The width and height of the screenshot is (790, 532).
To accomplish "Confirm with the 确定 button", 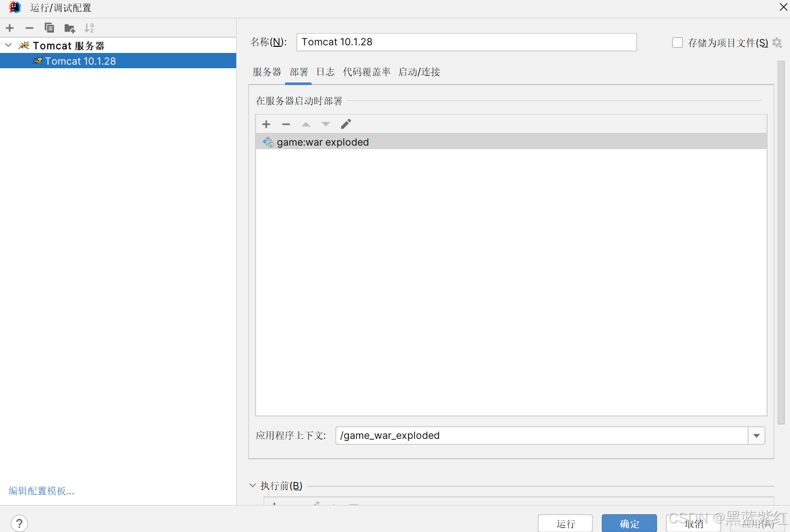I will pyautogui.click(x=630, y=523).
